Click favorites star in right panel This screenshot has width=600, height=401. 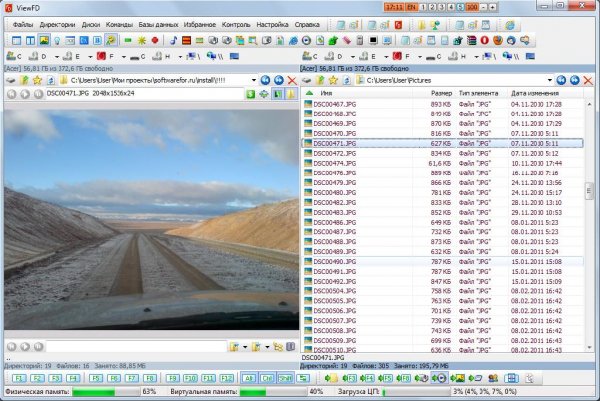(x=333, y=80)
